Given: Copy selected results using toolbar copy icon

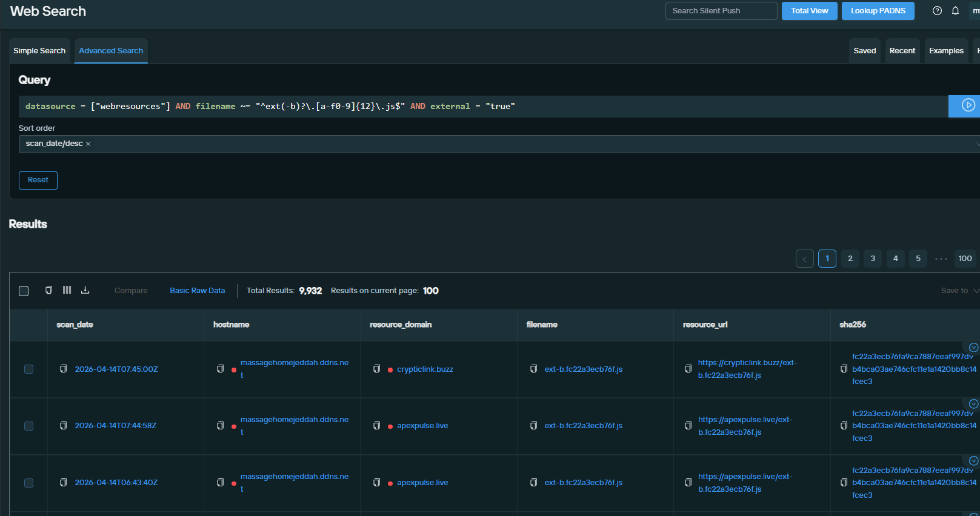Looking at the screenshot, I should (48, 290).
